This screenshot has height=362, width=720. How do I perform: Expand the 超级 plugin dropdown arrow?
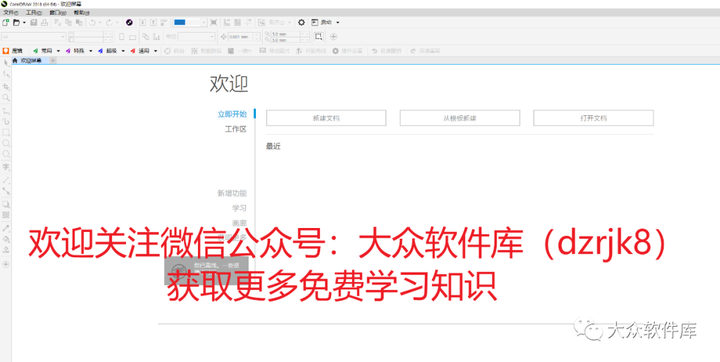pos(123,51)
